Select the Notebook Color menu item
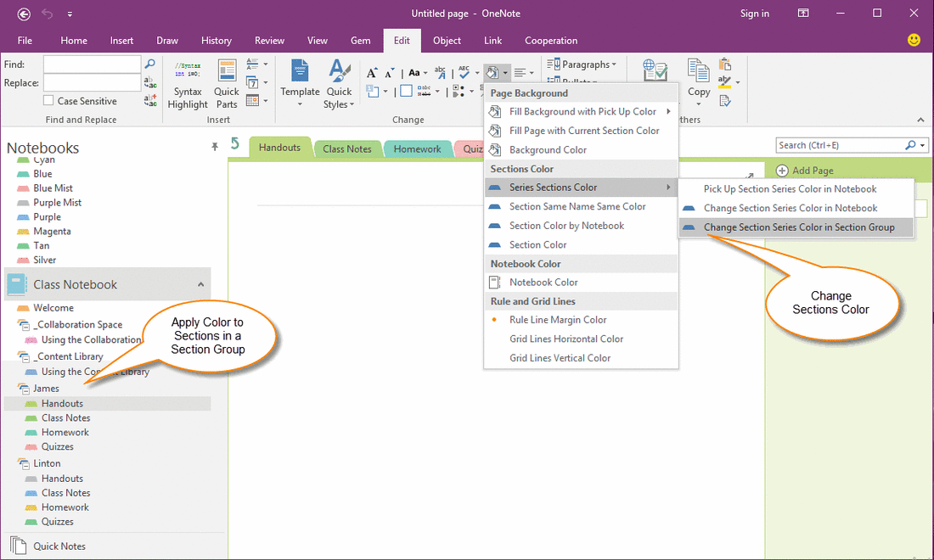Viewport: 934px width, 560px height. pos(582,283)
